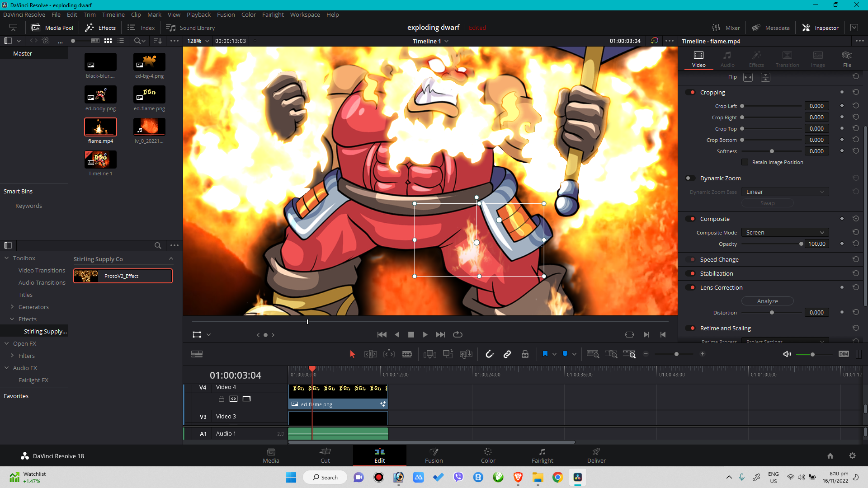Toggle the DIM audio button
This screenshot has height=488, width=868.
pyautogui.click(x=844, y=354)
